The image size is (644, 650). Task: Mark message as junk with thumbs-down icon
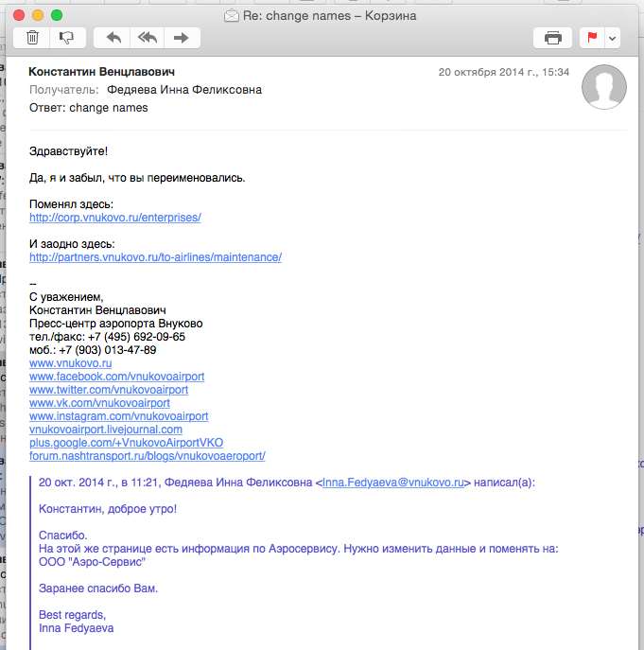pyautogui.click(x=66, y=38)
